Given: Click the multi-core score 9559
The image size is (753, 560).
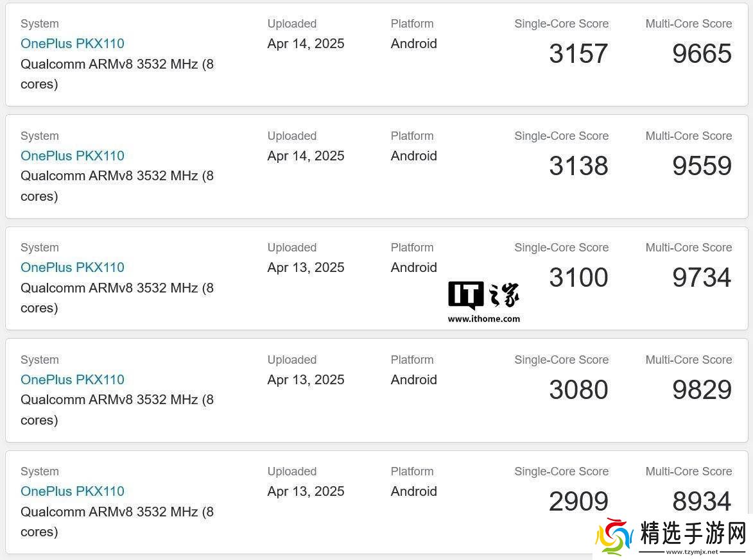Looking at the screenshot, I should pyautogui.click(x=702, y=166).
